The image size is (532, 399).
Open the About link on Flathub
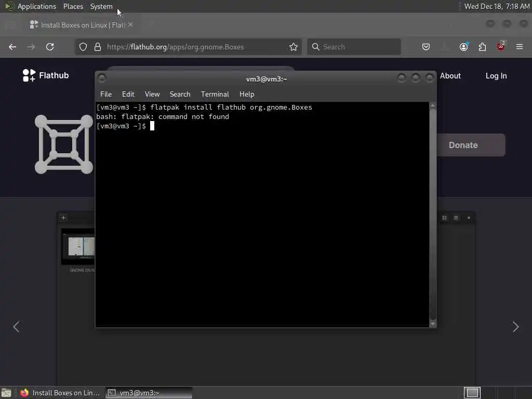pos(450,76)
